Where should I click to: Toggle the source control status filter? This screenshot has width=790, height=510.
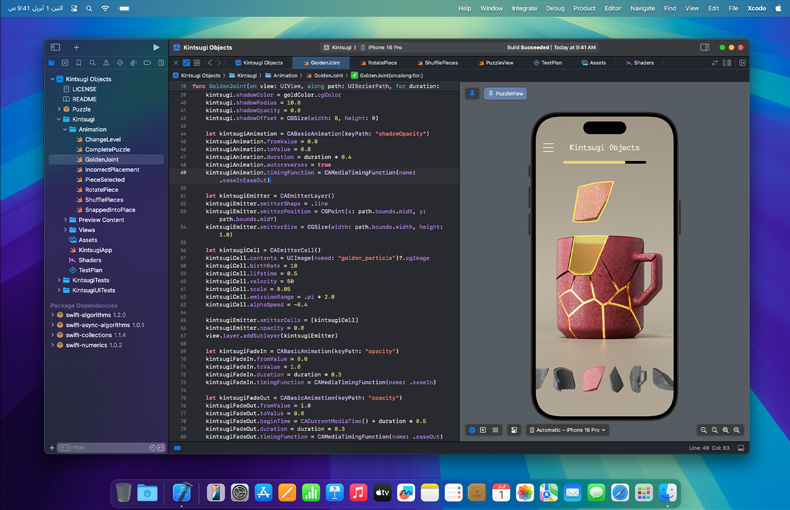point(161,448)
